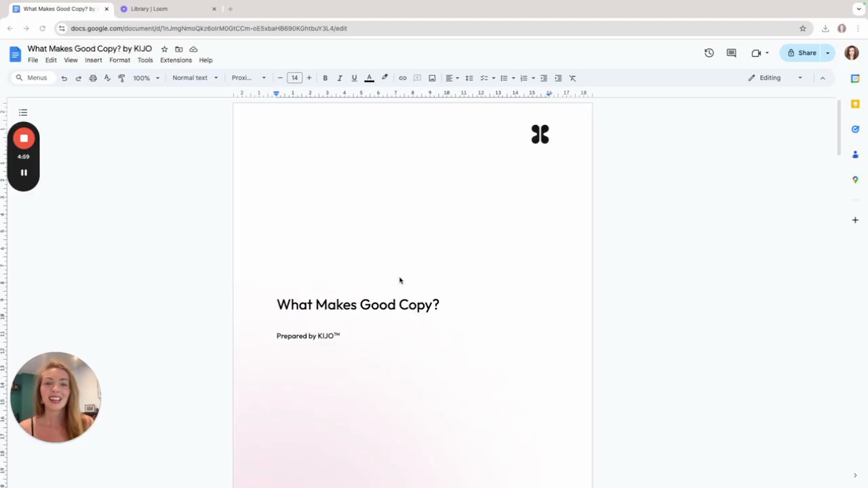Open the text color picker
The height and width of the screenshot is (488, 868).
[369, 78]
